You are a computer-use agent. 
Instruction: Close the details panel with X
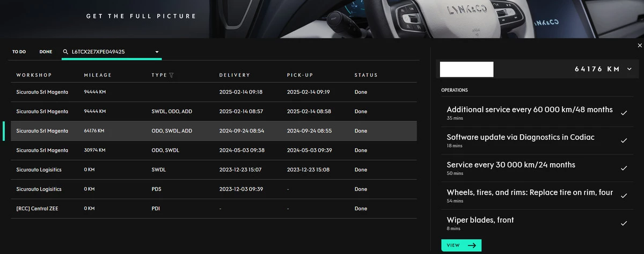[x=639, y=46]
